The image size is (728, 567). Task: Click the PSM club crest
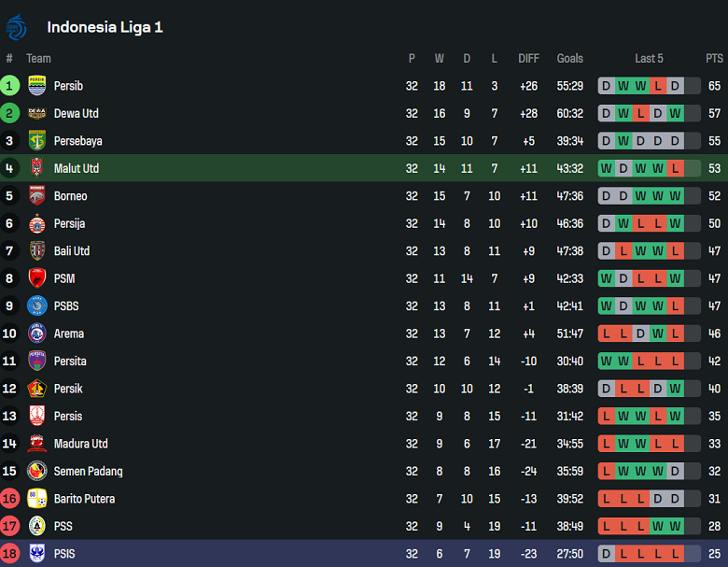coord(37,278)
